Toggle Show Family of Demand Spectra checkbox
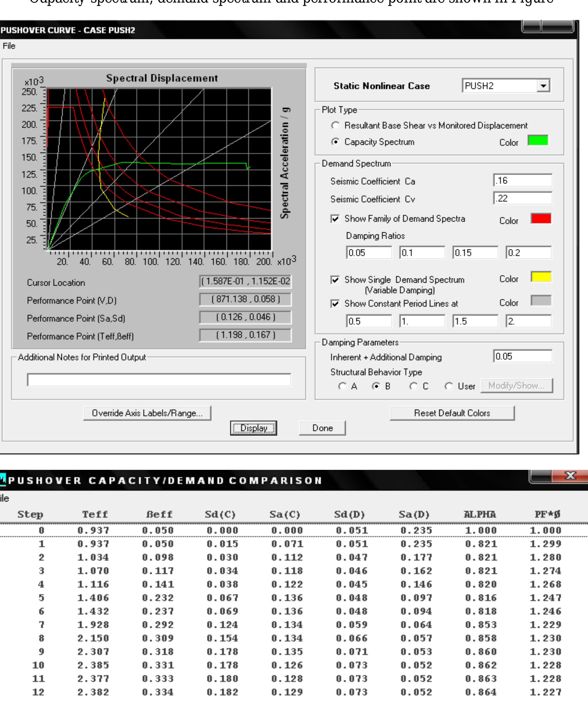588x708 pixels. pos(335,219)
